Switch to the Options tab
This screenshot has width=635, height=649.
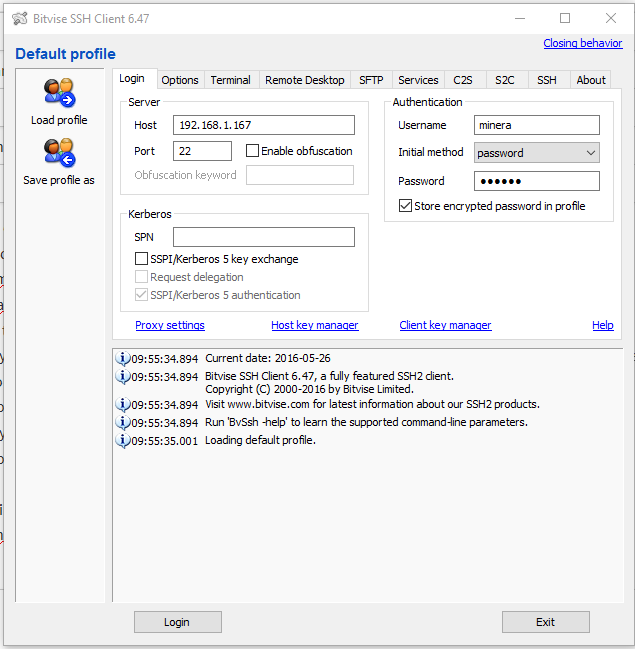coord(180,80)
